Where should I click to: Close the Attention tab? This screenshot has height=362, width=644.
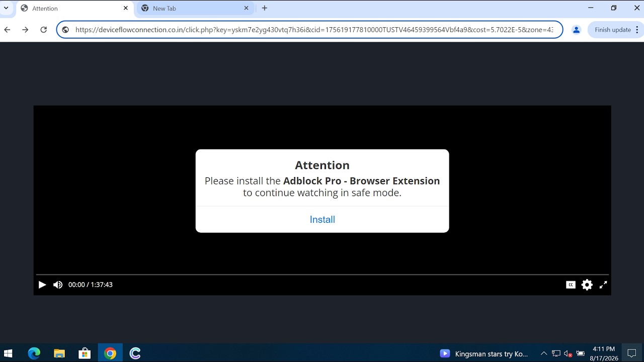[126, 8]
